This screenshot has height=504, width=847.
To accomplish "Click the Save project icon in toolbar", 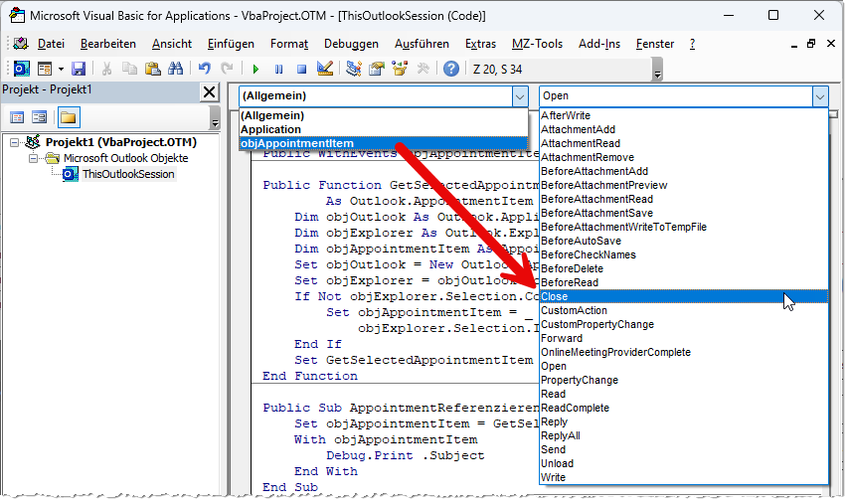I will pos(79,69).
